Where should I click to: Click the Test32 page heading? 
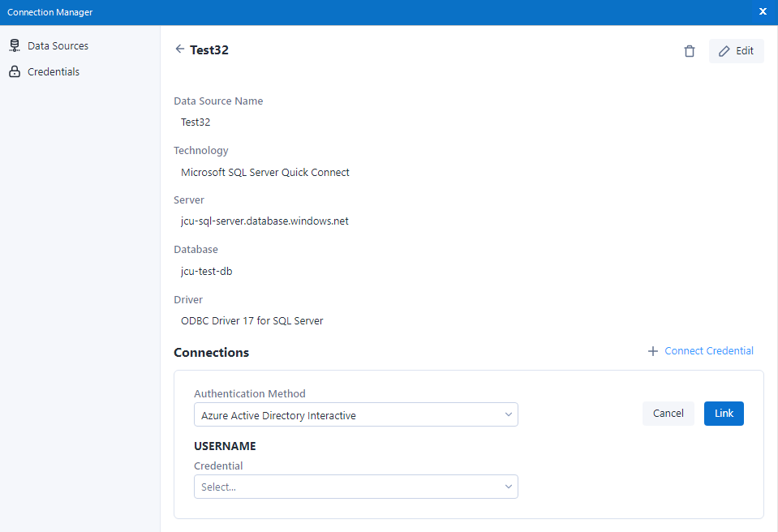pyautogui.click(x=209, y=50)
